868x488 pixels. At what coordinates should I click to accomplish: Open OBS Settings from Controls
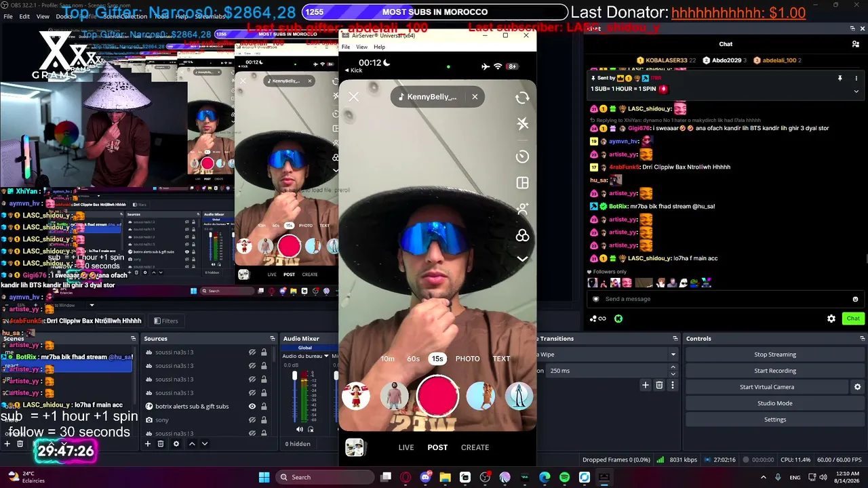[x=775, y=420]
